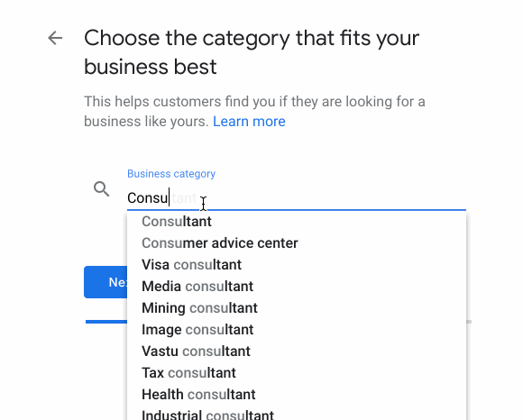Pick Tax consultant from dropdown
Viewport: 523px width, 420px height.
297,373
